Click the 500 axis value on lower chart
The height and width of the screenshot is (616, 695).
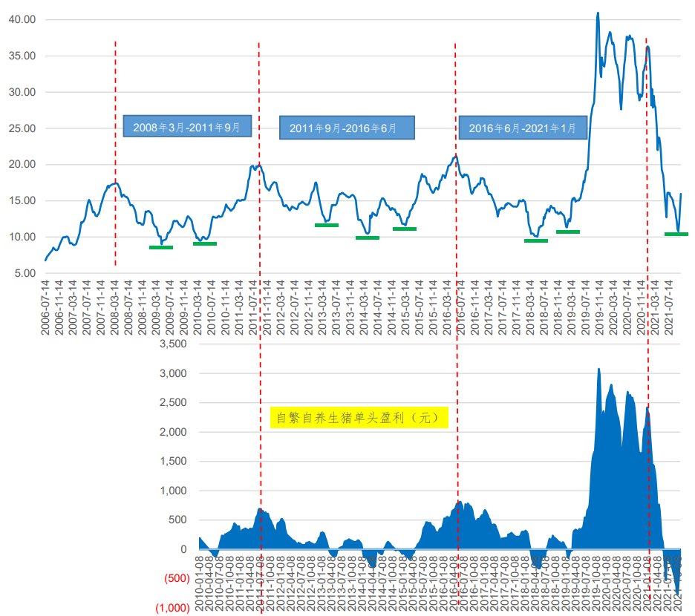click(x=177, y=520)
